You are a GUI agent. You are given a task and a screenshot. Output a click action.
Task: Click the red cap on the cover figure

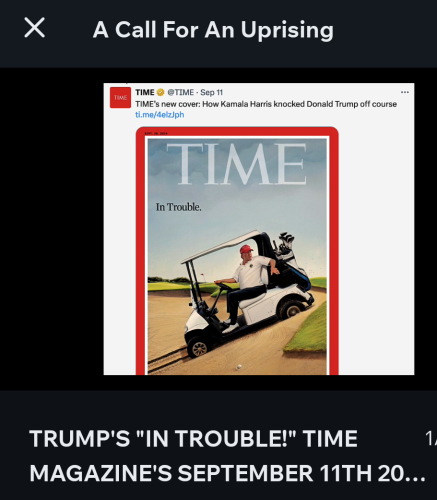point(246,249)
